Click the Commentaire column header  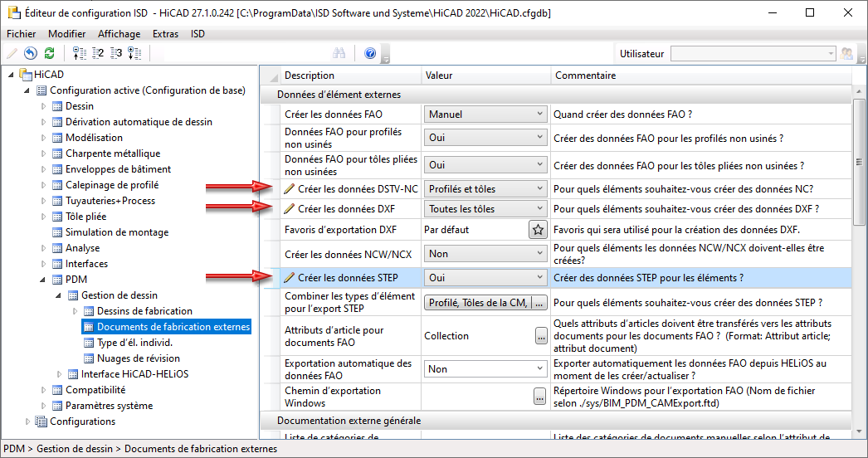[701, 76]
